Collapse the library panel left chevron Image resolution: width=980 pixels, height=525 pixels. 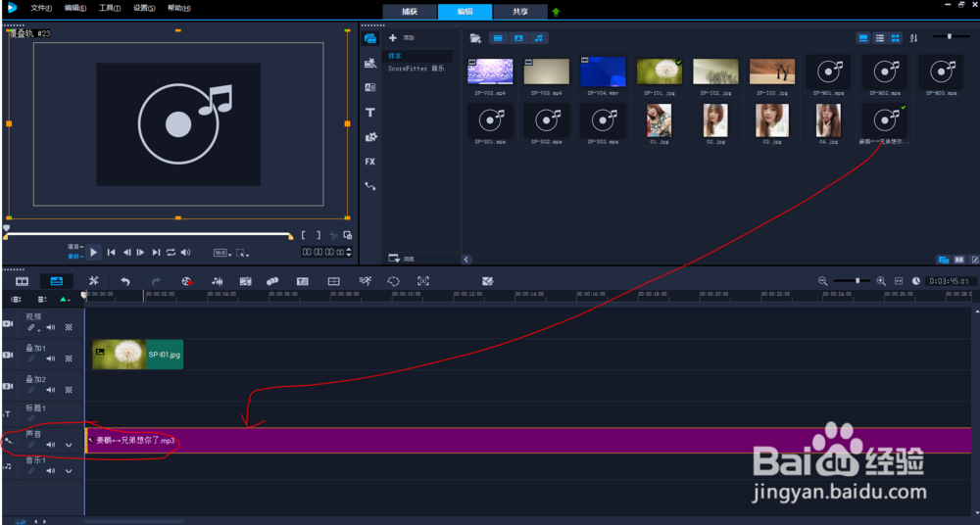coord(466,259)
